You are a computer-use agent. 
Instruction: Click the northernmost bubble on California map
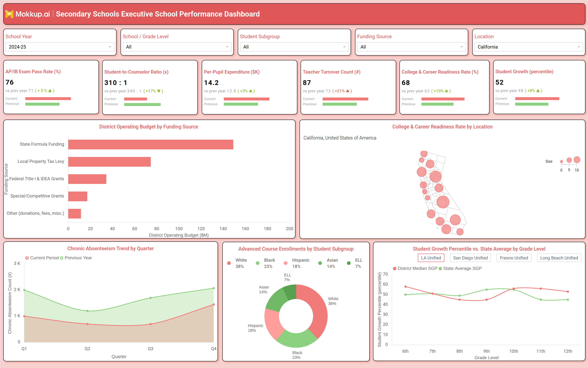tap(424, 154)
